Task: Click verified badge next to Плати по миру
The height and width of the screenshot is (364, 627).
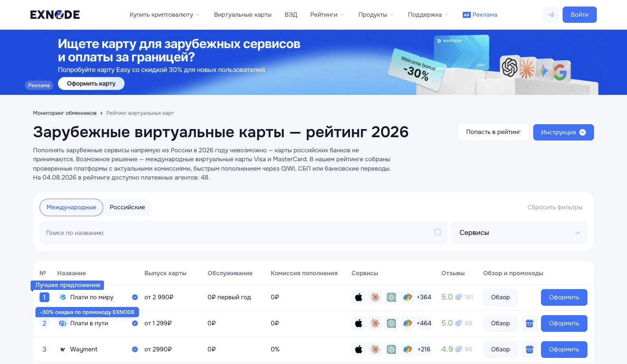Action: tap(135, 297)
